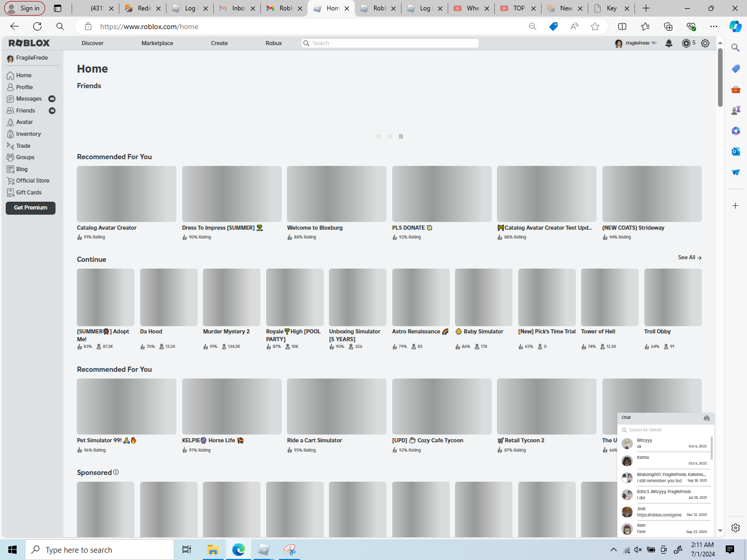Open Edge Copilot sidebar icon
Viewport: 747px width, 560px height.
735,26
